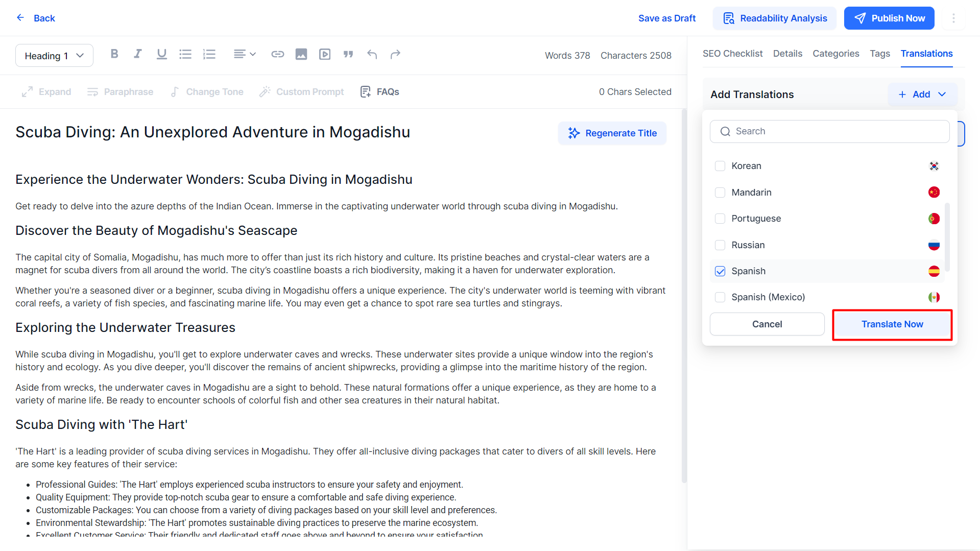980x551 pixels.
Task: Click Regenerate Title
Action: [x=612, y=133]
